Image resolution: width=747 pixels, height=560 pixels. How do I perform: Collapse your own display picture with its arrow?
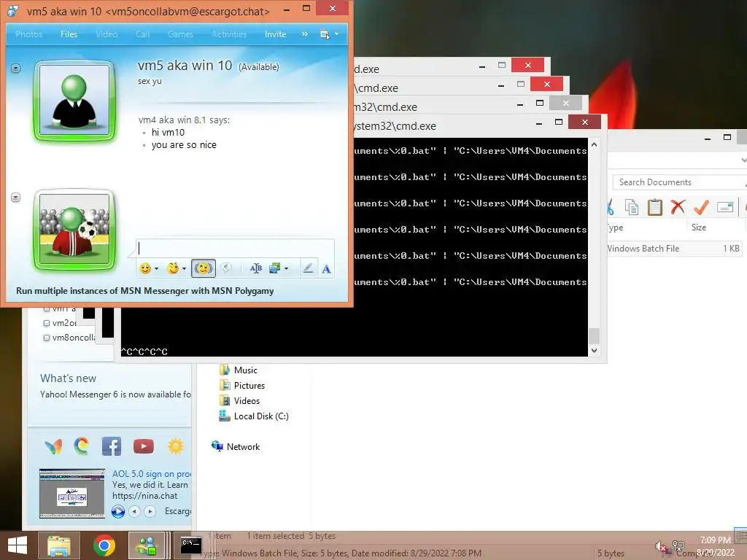pos(16,197)
